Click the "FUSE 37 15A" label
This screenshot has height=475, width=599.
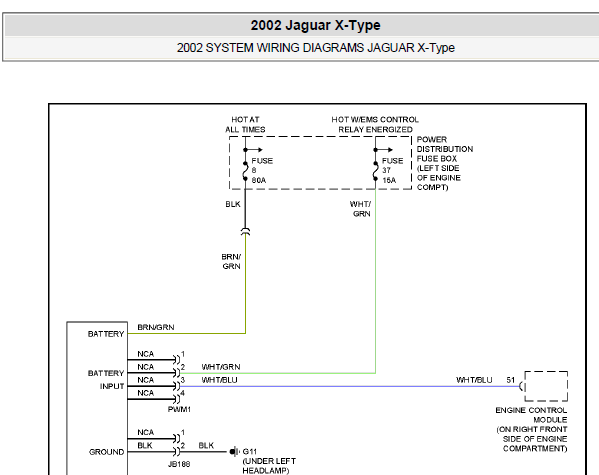point(392,170)
